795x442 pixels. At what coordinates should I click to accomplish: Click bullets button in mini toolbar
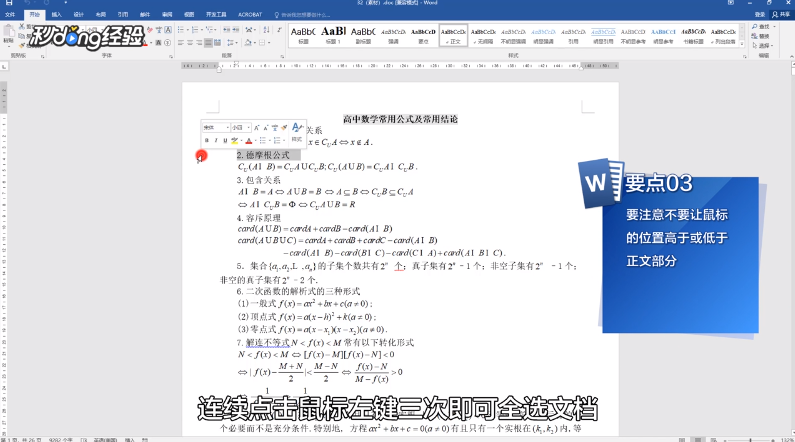263,140
